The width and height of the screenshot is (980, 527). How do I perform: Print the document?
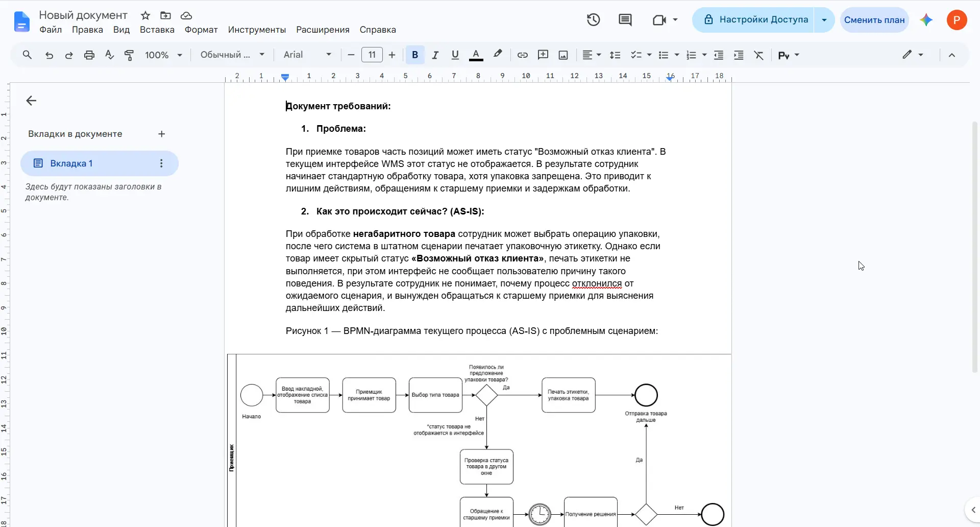(x=89, y=55)
